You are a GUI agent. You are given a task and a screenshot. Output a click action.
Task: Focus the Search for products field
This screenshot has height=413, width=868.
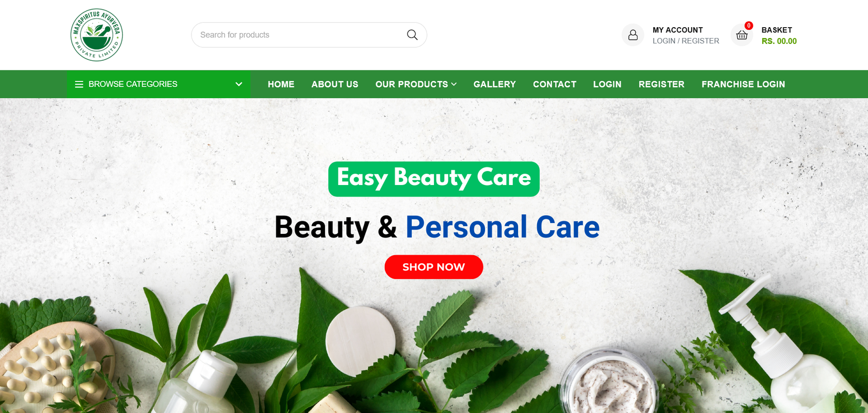point(298,35)
